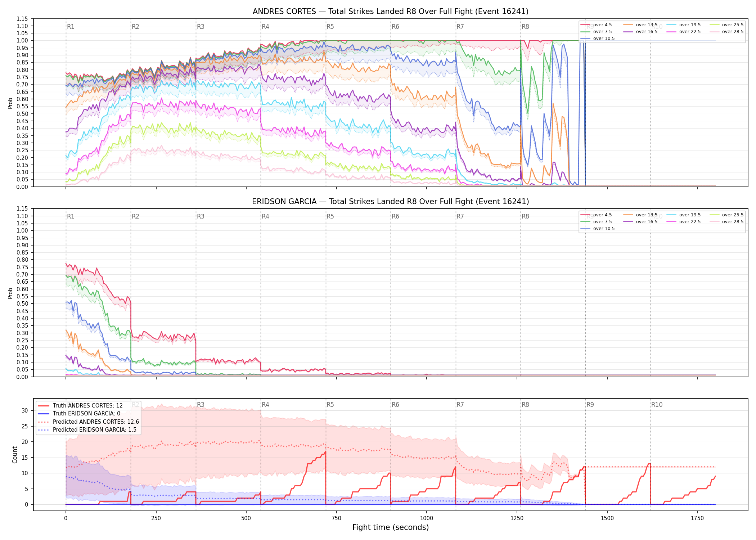Click the R10 round marker in count chart
Screen dimensions: 756x540
coord(657,405)
